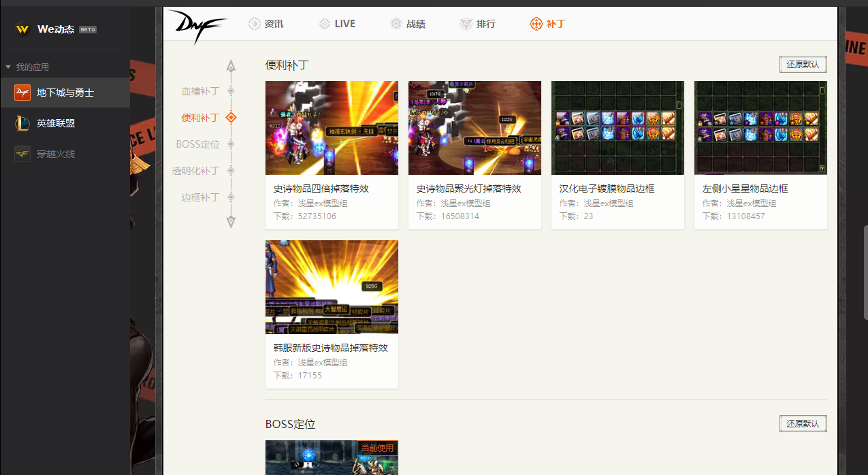Click the 排行 shield icon
The width and height of the screenshot is (868, 475).
466,24
